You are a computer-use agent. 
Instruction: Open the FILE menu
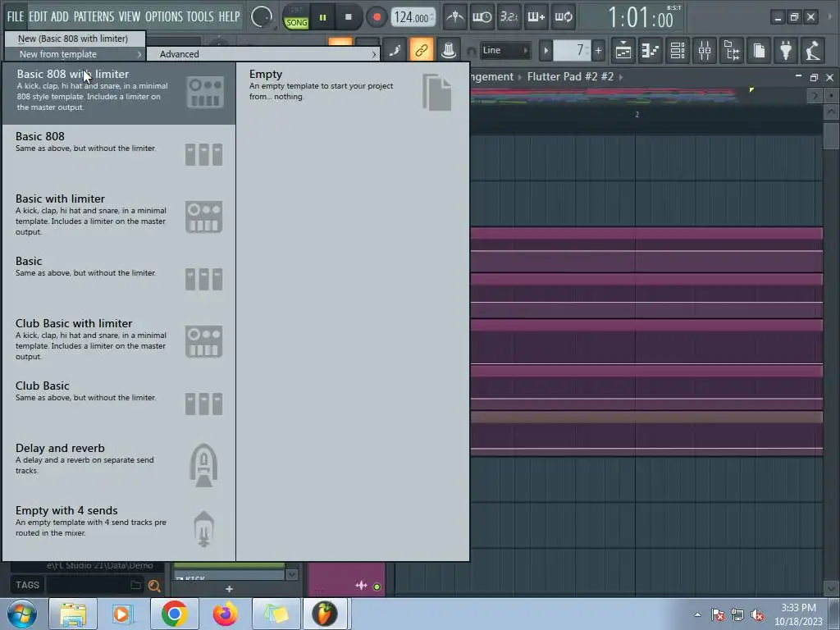point(16,16)
